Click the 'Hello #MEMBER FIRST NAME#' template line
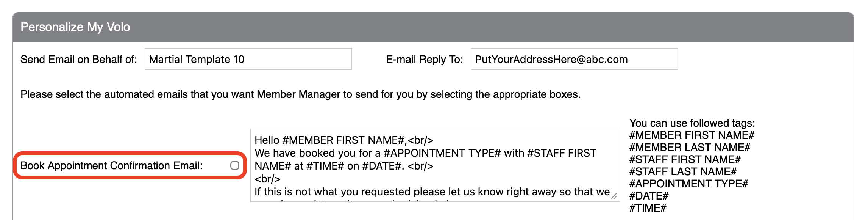The image size is (868, 220). click(343, 140)
